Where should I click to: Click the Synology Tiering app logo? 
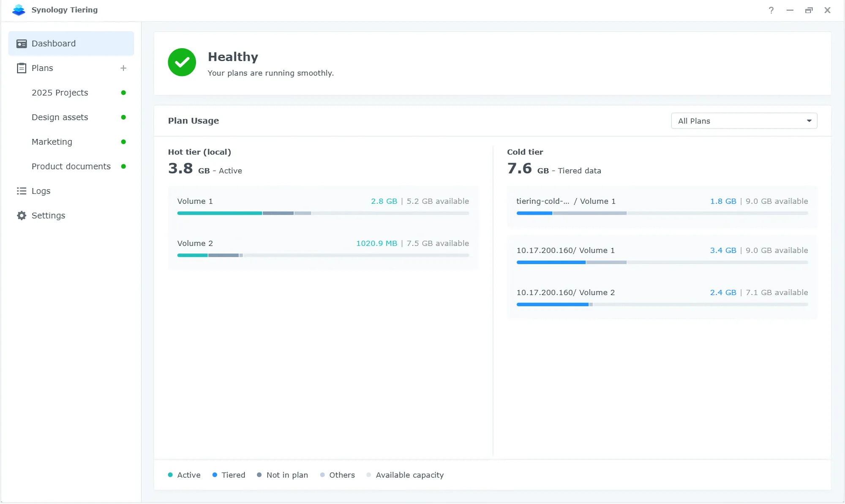click(x=19, y=10)
